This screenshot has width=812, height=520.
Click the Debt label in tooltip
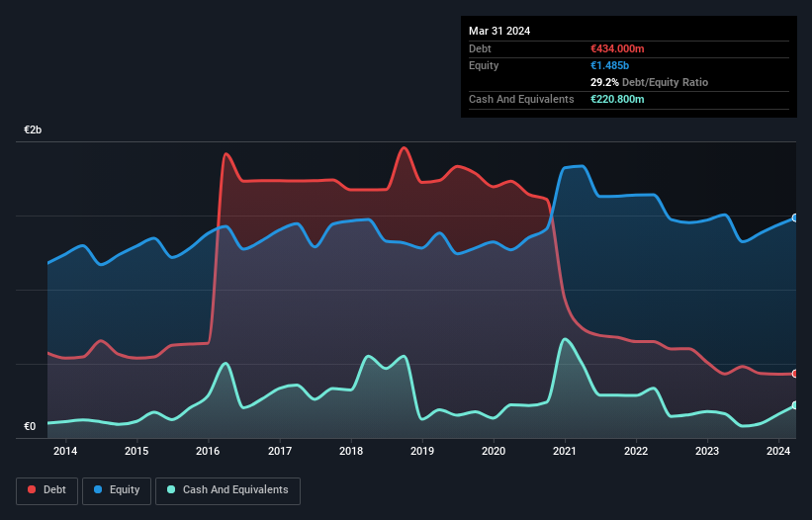click(480, 48)
